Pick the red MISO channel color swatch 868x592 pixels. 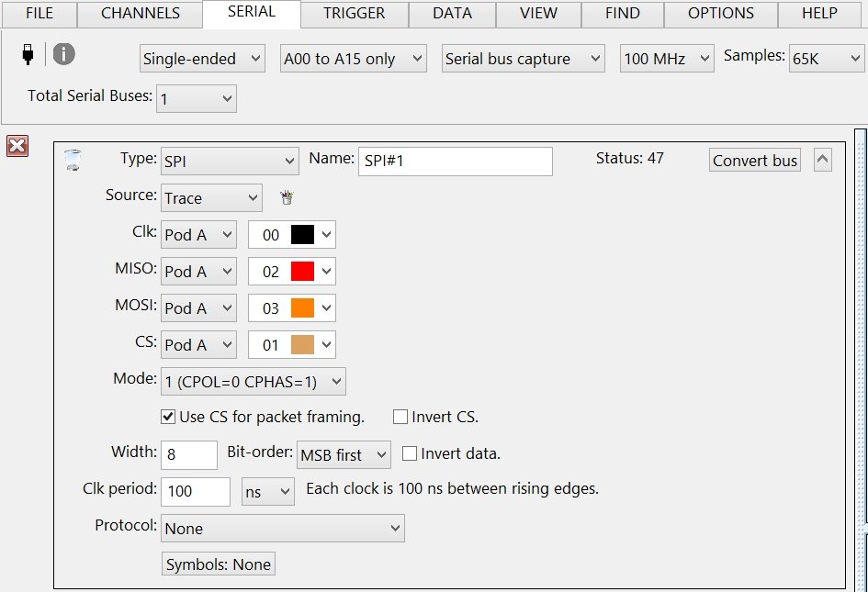click(x=302, y=272)
